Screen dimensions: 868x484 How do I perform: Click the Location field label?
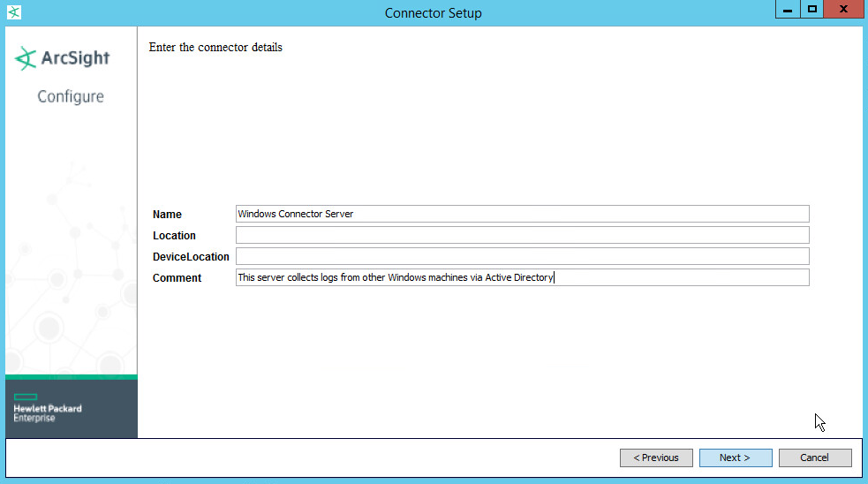click(x=174, y=236)
